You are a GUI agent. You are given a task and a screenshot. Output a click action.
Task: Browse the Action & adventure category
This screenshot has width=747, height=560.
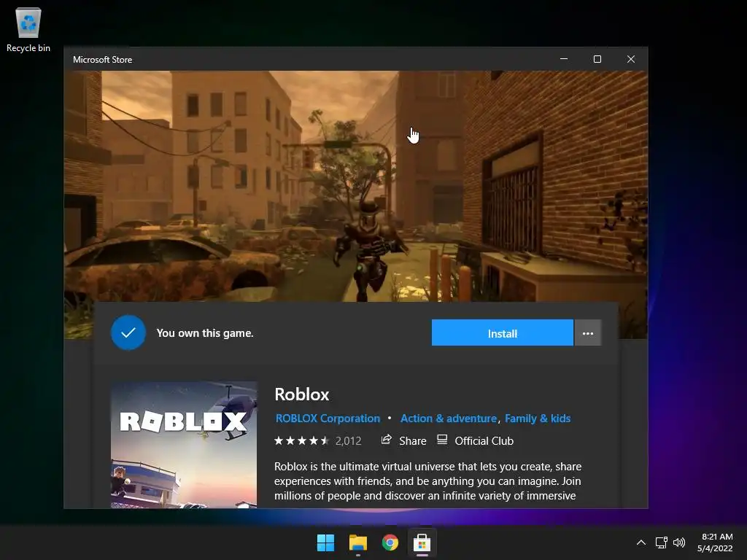(449, 419)
